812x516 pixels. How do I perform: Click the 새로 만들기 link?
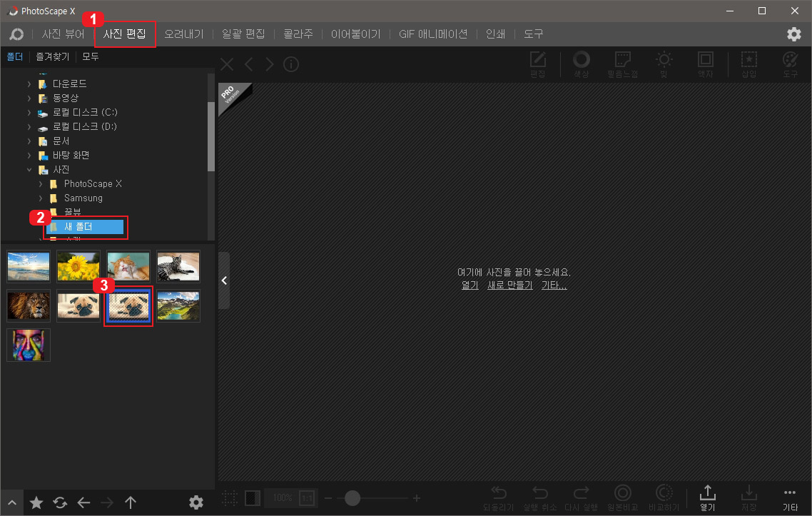509,285
